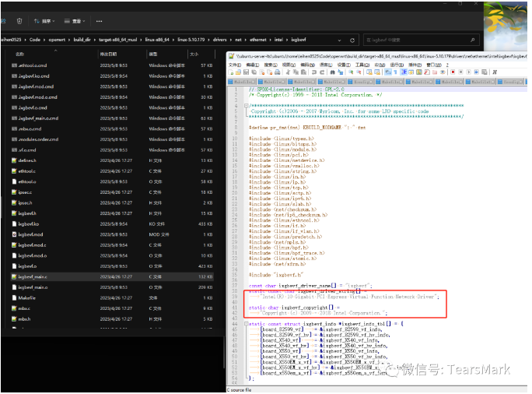
Task: Click the Save recorded macro icon
Action: point(484,72)
